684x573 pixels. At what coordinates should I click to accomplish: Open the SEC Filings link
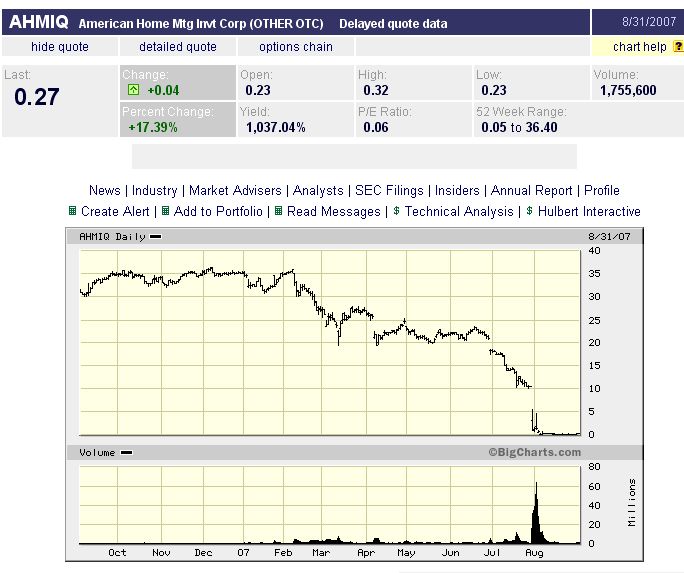(392, 190)
